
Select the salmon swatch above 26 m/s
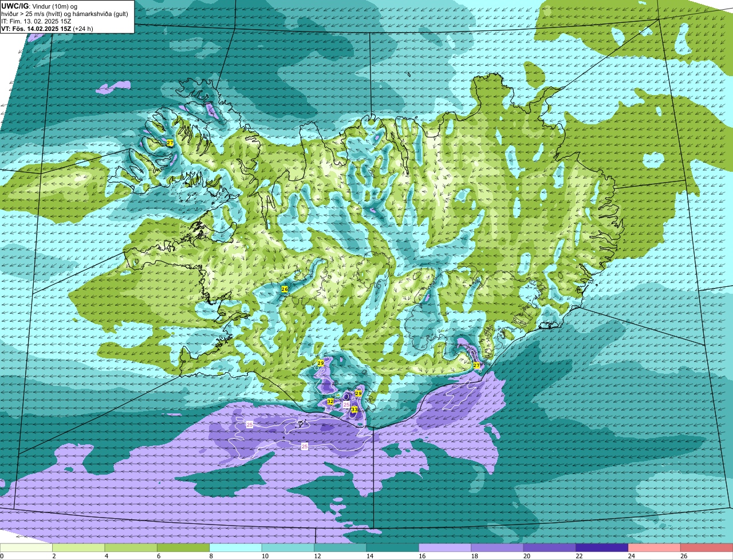tap(707, 548)
